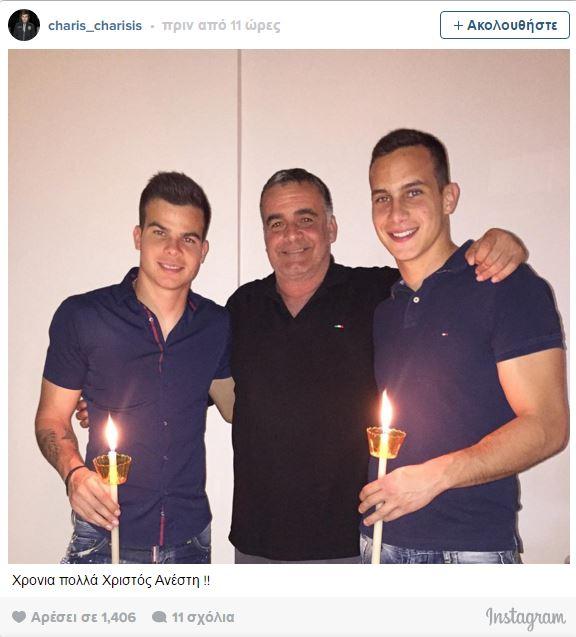This screenshot has height=637, width=576.
Task: Click the πριν από 11 ώρες timestamp
Action: click(221, 26)
